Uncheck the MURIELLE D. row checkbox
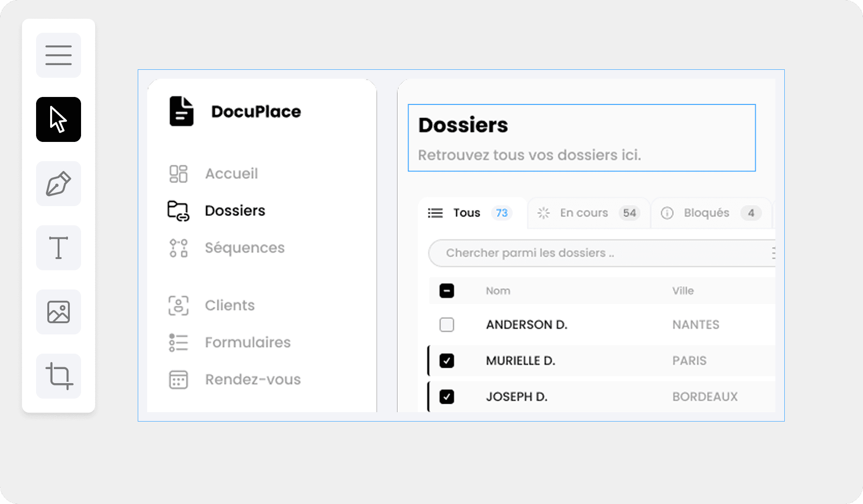 pos(447,361)
